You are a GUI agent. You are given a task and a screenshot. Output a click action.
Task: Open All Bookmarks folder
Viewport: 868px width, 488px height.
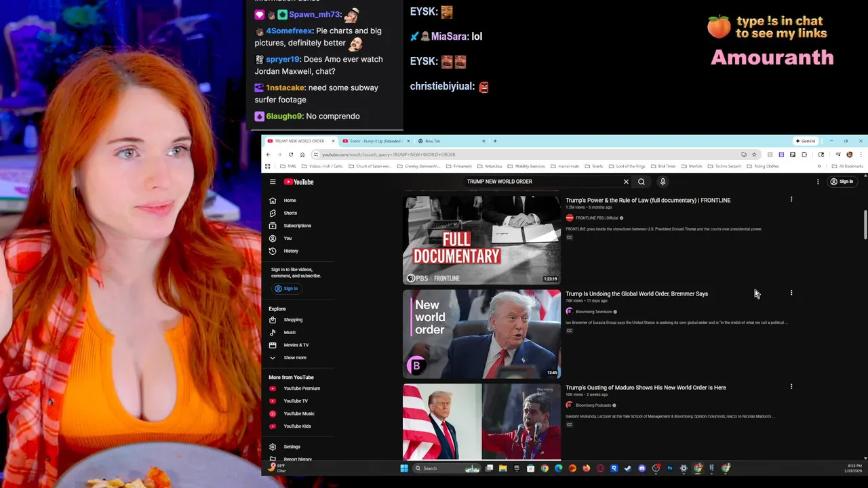847,166
